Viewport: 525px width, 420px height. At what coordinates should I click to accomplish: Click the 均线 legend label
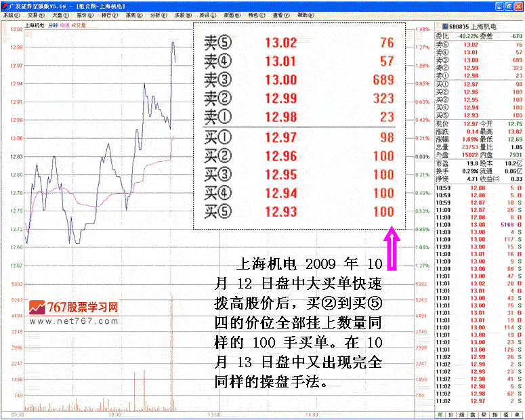[64, 24]
